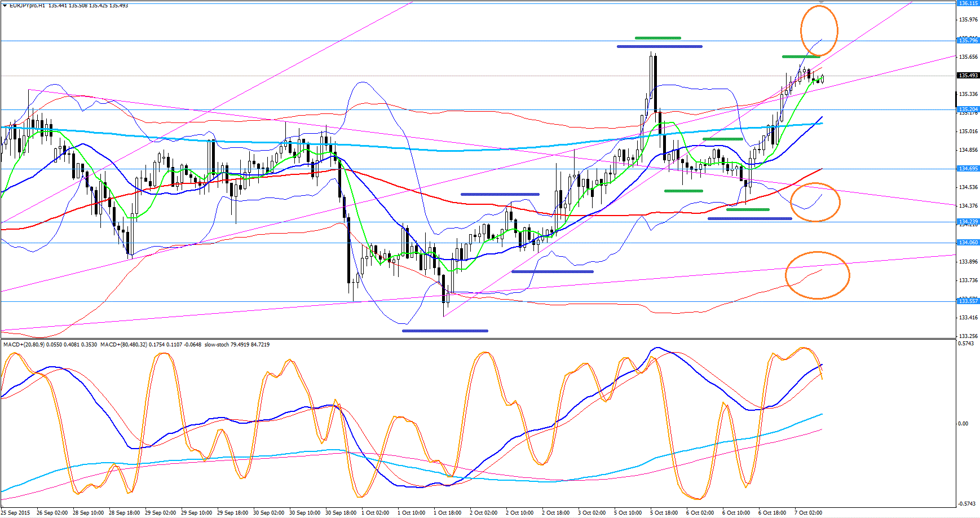Screen dimensions: 980x518
Task: Click the 28 Sep 18:00 time label
Action: (124, 513)
